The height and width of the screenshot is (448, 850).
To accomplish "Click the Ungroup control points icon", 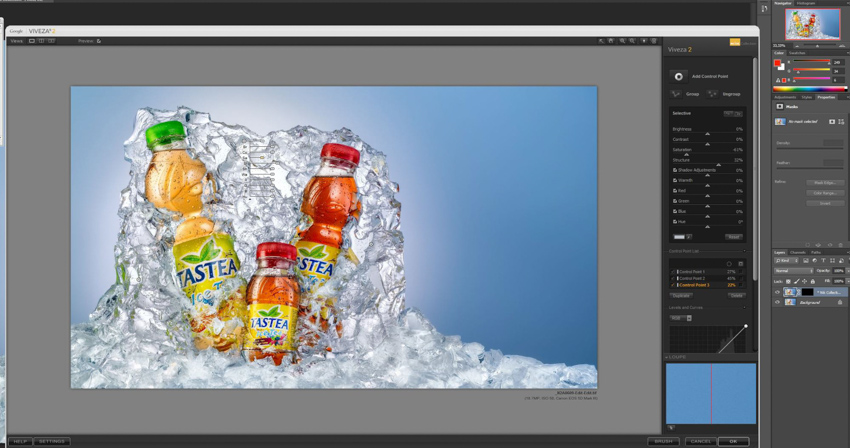I will click(712, 94).
